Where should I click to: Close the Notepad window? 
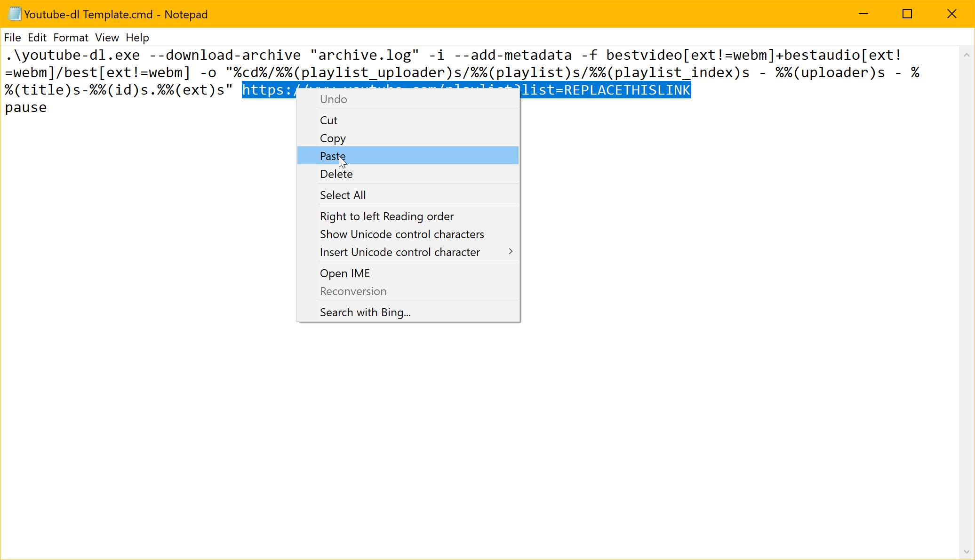coord(952,14)
